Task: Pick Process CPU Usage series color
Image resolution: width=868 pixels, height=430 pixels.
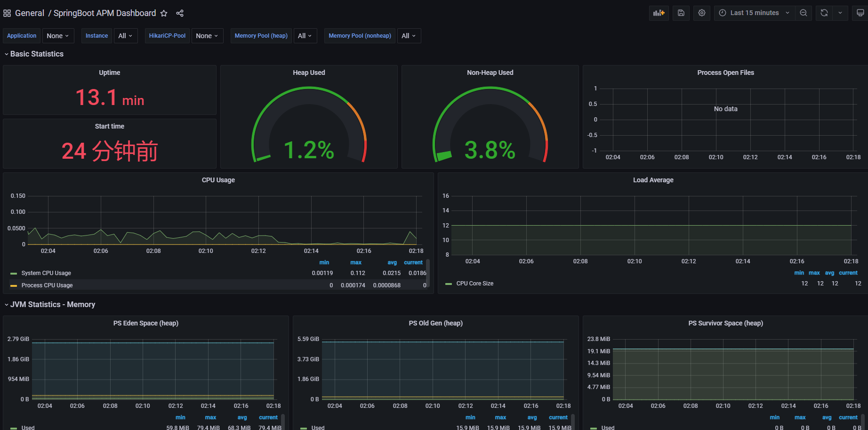Action: coord(14,285)
